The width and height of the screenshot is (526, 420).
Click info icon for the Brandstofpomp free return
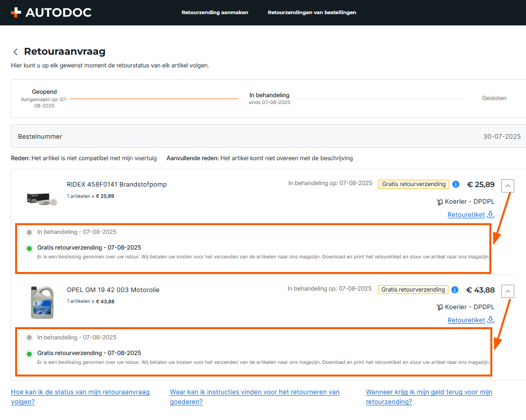point(456,184)
